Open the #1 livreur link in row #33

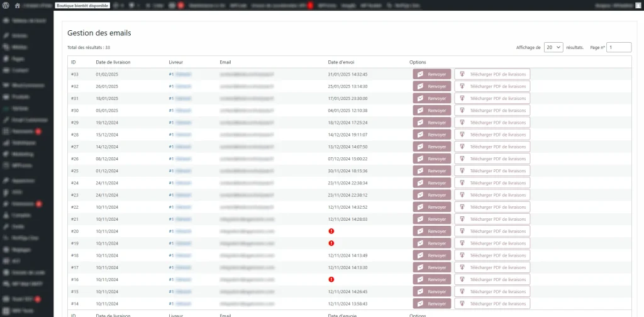pos(180,74)
